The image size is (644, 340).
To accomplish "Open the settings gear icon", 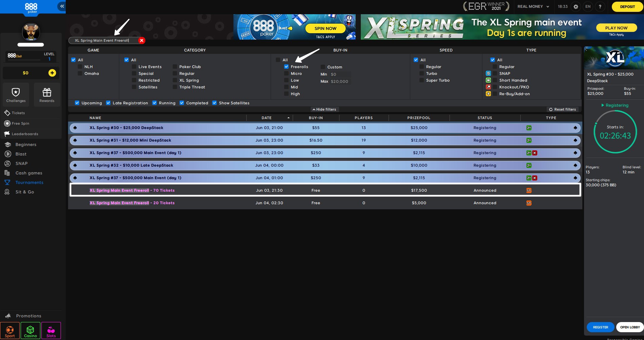I will [576, 6].
